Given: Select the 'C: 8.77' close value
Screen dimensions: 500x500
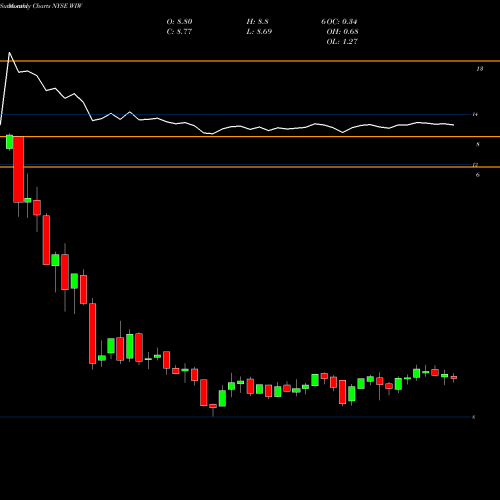Looking at the screenshot, I should 179,32.
